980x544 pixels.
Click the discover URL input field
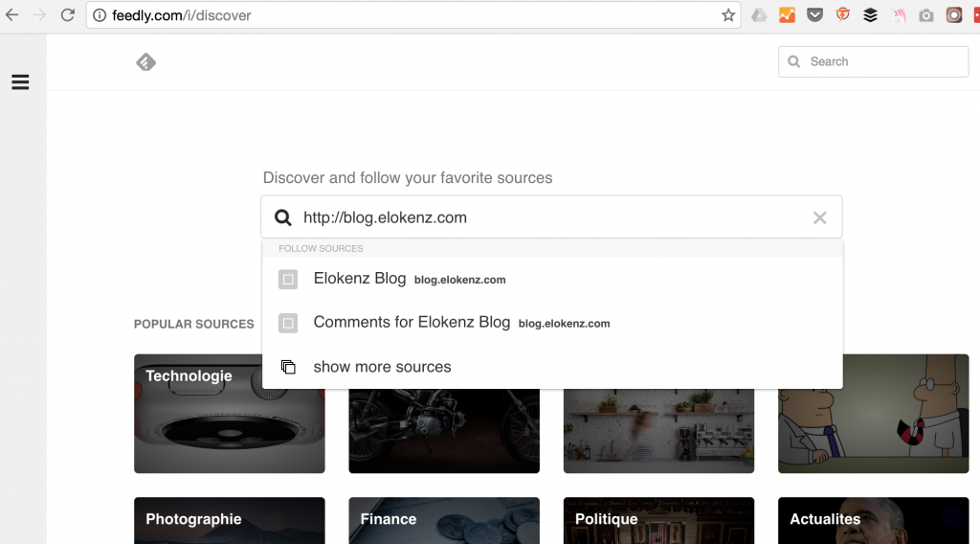click(551, 217)
